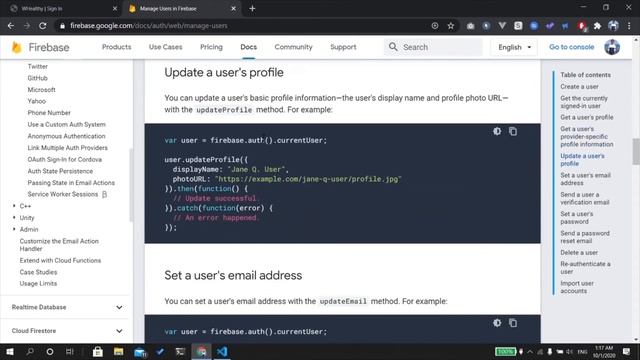Click the S extension icon

(x=518, y=26)
